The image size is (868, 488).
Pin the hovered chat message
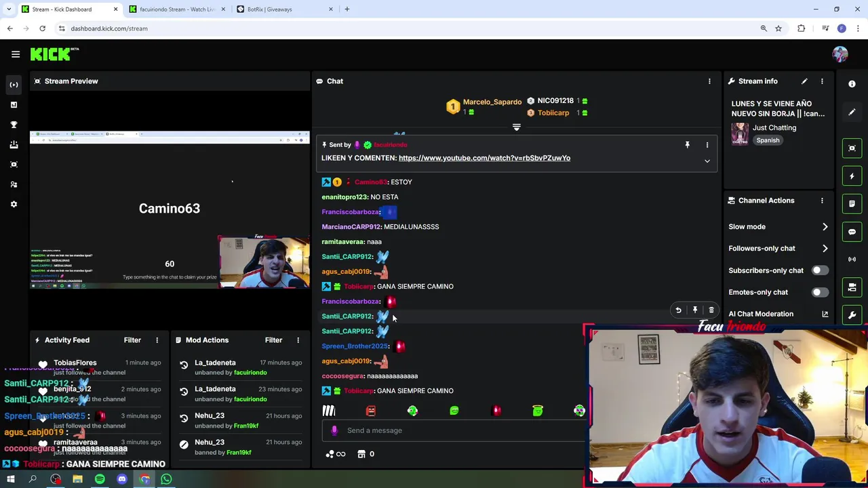point(694,310)
